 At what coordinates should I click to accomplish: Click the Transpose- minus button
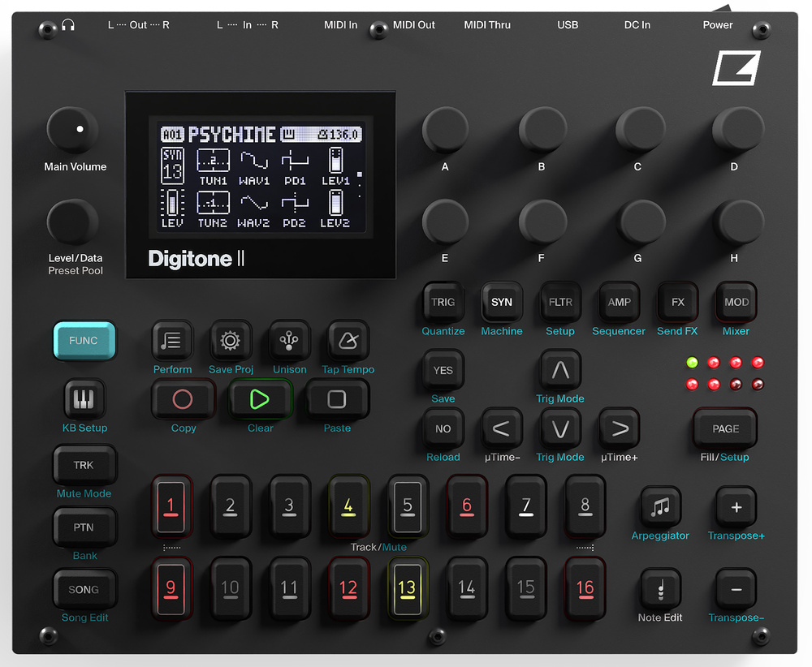coord(736,589)
